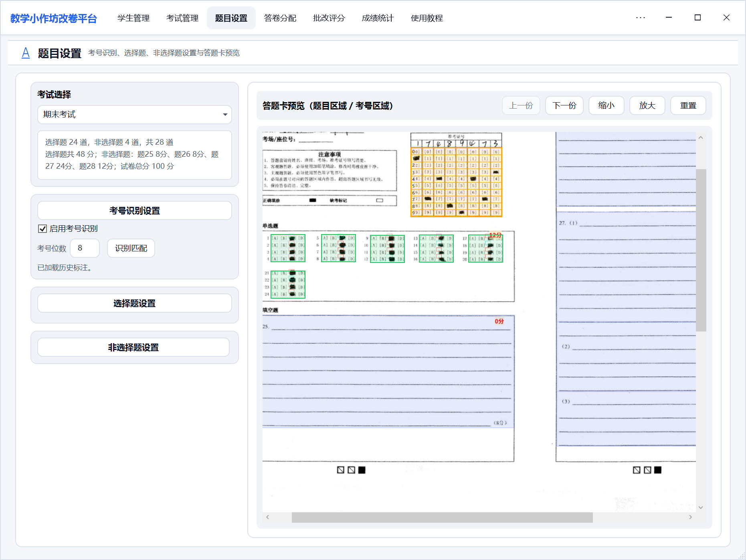746x560 pixels.
Task: Switch to the 批改评分 tab
Action: [x=329, y=18]
